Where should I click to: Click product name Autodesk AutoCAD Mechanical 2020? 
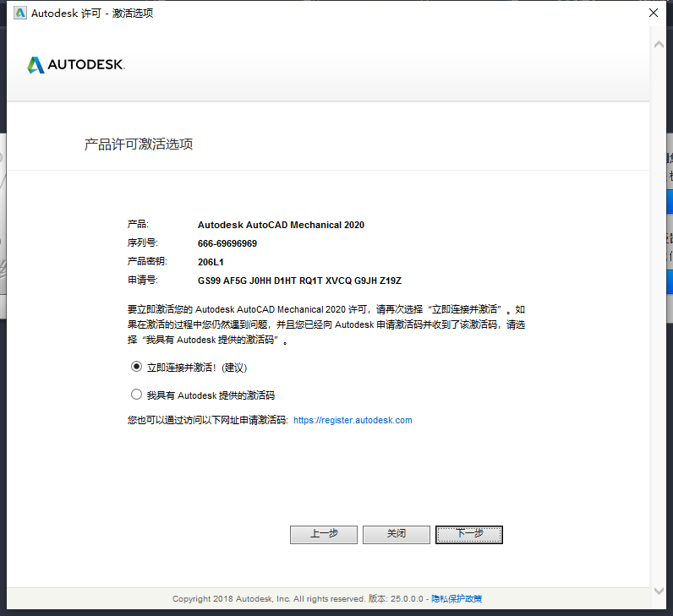[x=281, y=226]
